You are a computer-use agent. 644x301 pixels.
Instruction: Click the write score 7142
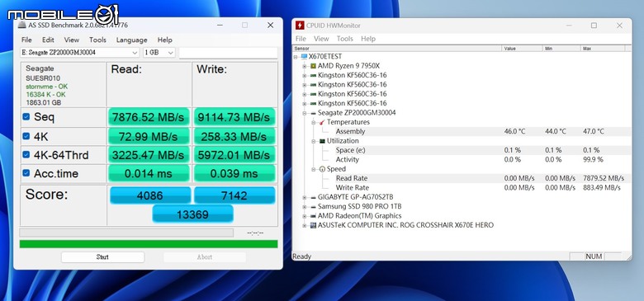234,195
